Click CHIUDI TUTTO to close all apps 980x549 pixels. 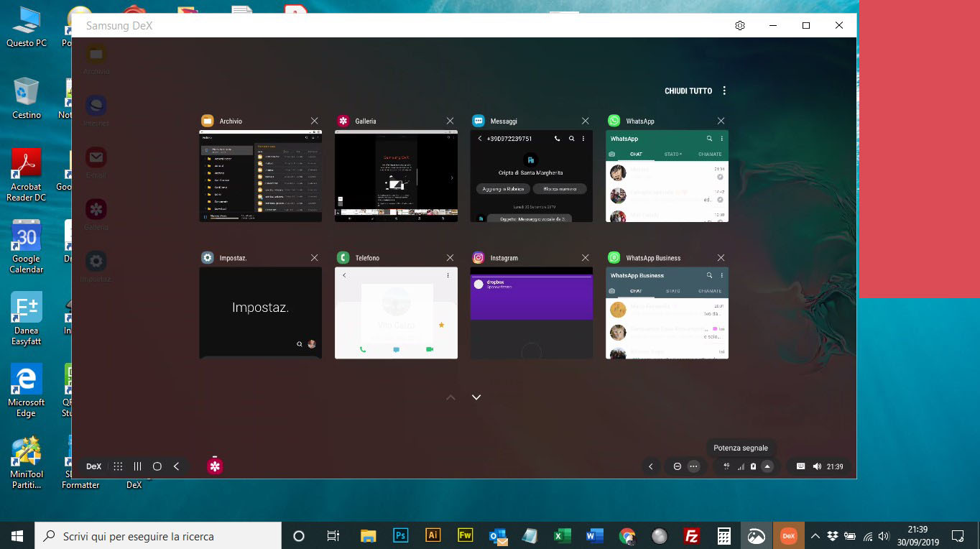point(688,91)
